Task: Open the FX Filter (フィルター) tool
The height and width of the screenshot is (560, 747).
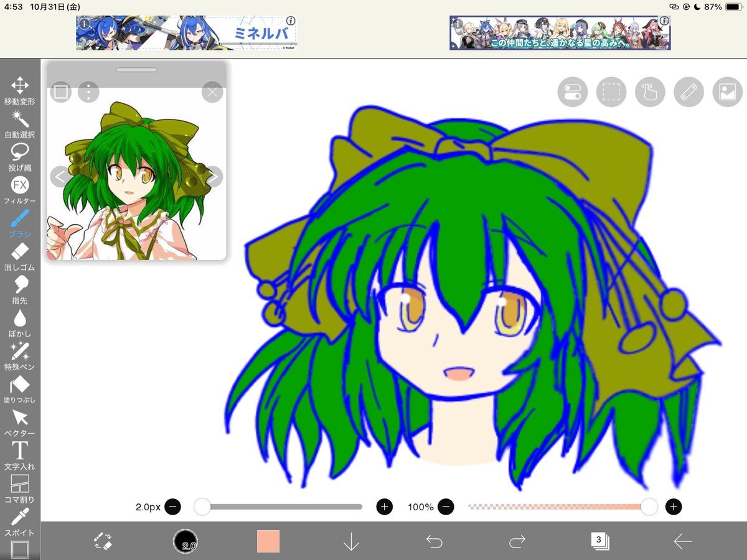Action: [x=20, y=190]
